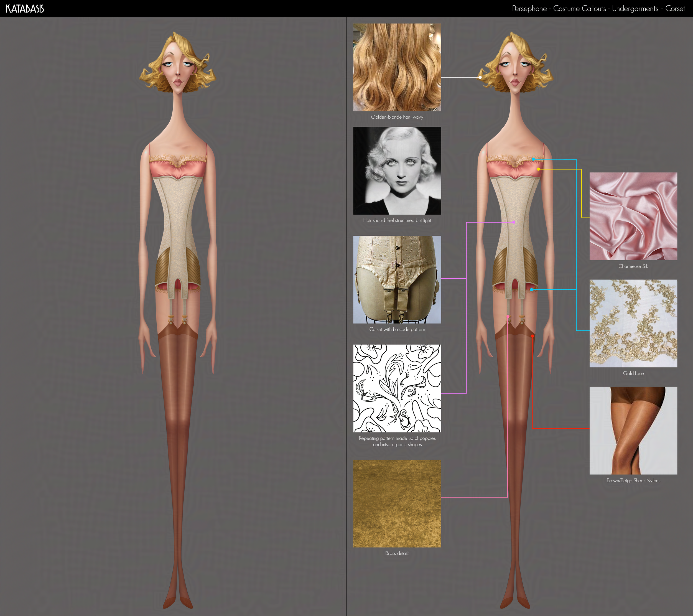Select the corset with brocade reference image

(397, 279)
